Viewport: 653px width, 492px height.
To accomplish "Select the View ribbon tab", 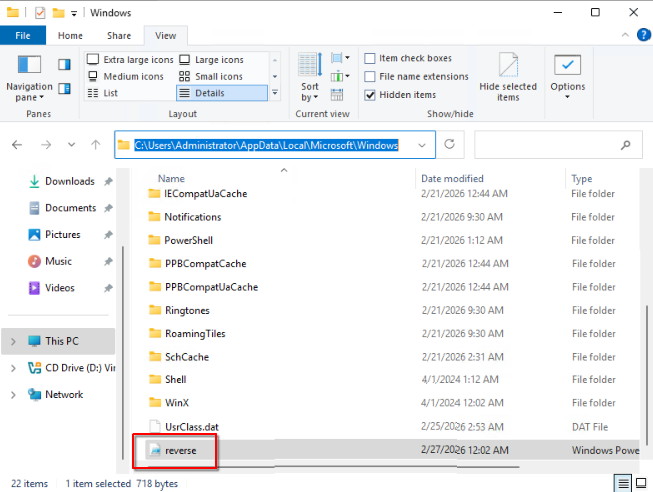I will point(165,35).
